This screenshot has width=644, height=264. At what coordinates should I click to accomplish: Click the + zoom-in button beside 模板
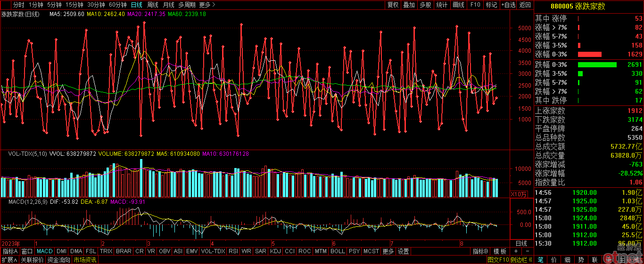click(x=516, y=251)
